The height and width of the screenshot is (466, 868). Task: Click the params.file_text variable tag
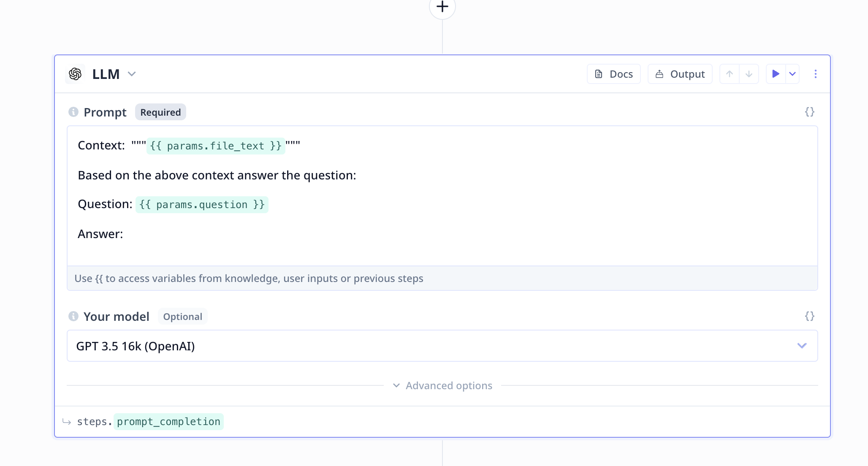pyautogui.click(x=216, y=146)
